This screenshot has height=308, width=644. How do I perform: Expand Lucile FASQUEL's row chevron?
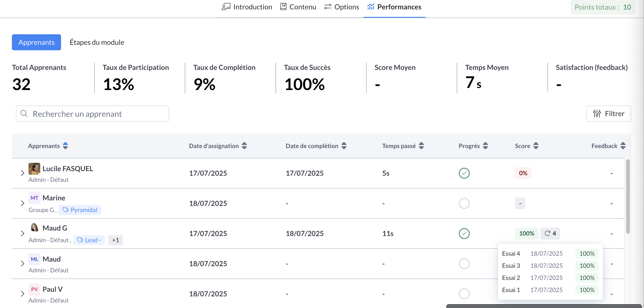click(22, 173)
